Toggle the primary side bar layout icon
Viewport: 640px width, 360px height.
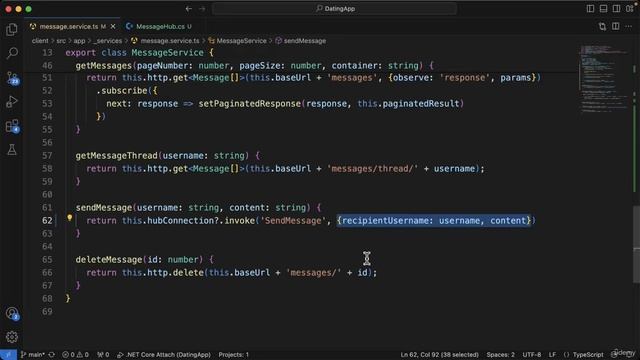590,9
